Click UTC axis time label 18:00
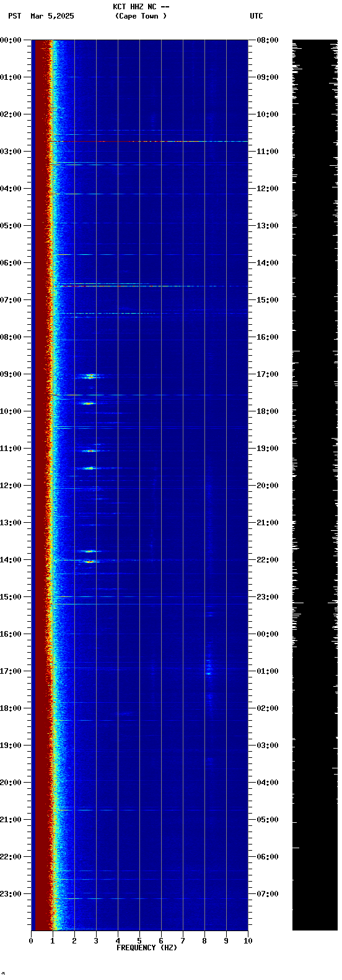This screenshot has width=342, height=980. pyautogui.click(x=267, y=411)
